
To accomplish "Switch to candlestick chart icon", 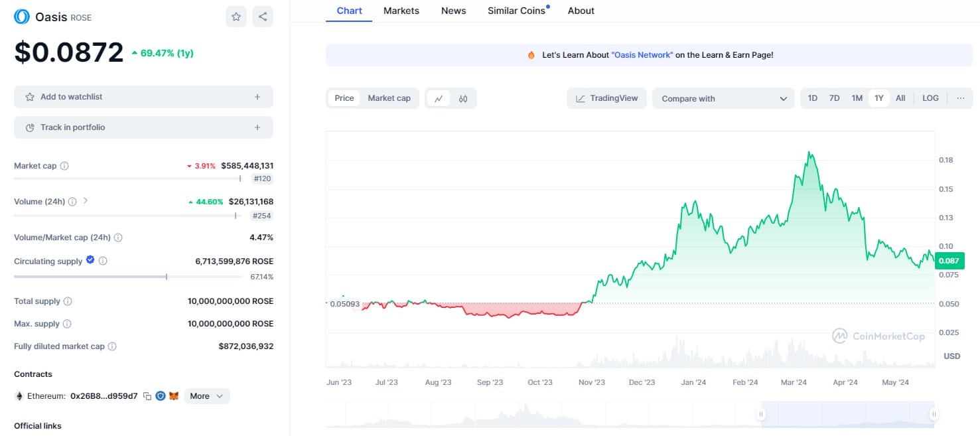I will tap(463, 98).
